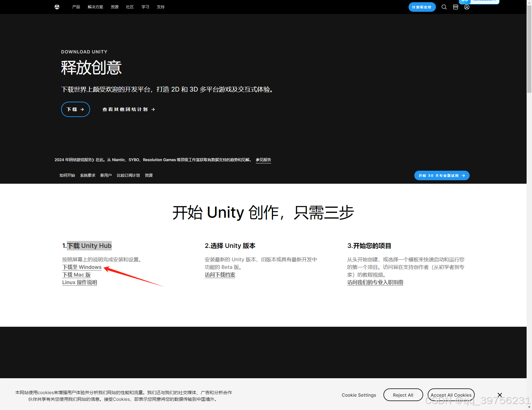Click the DOWNLOAD UNITY label
The height and width of the screenshot is (410, 532).
tap(84, 52)
